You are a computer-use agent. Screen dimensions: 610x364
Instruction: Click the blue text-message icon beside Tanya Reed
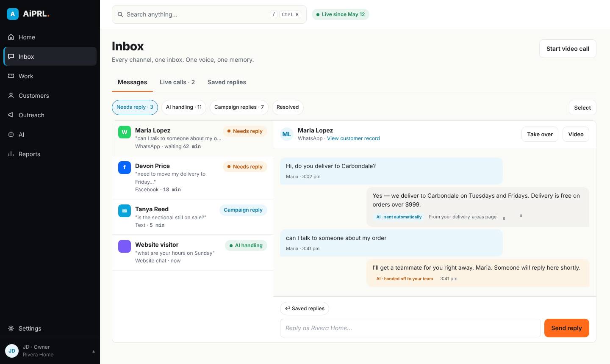coord(125,211)
